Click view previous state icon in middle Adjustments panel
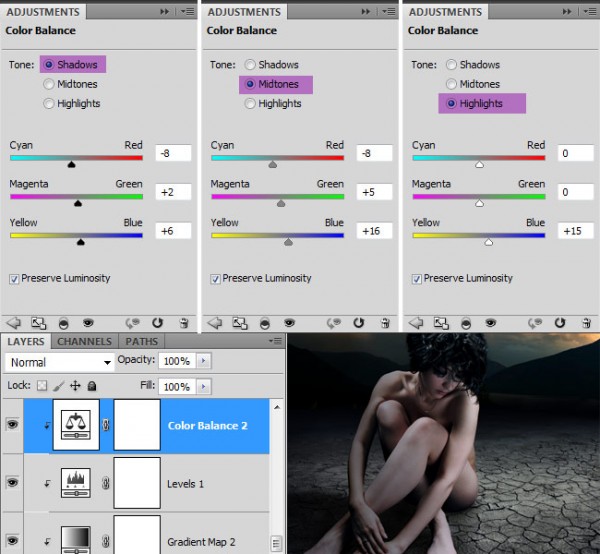Screen dimensions: 600x554 [334, 323]
